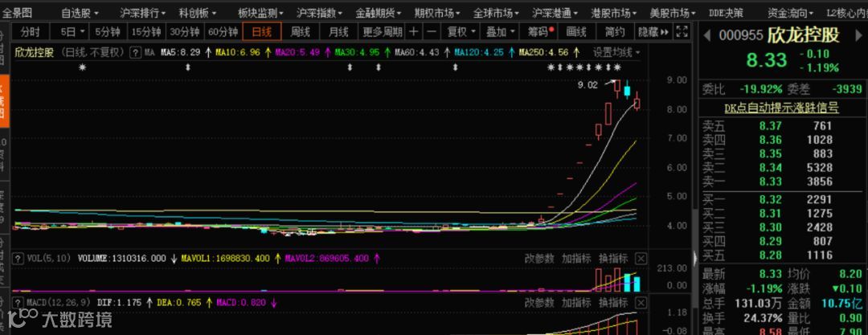
Task: Open the 美股市场 menu
Action: [673, 12]
